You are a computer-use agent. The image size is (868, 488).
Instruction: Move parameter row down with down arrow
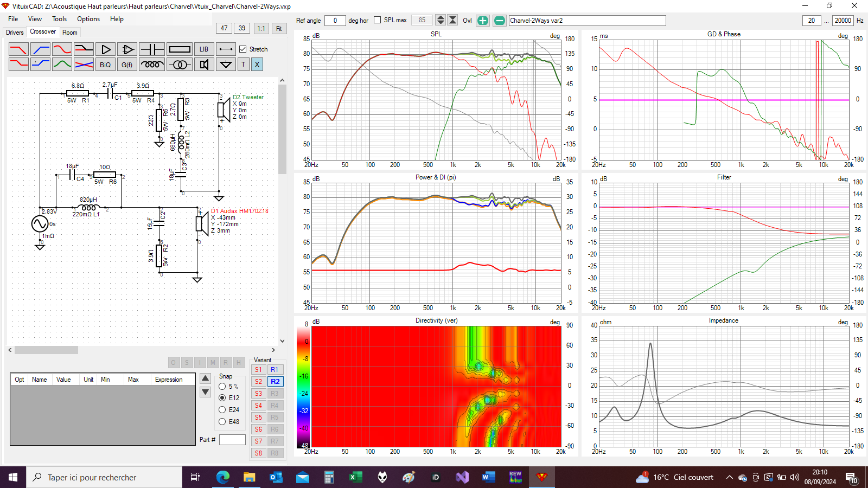[x=206, y=391]
